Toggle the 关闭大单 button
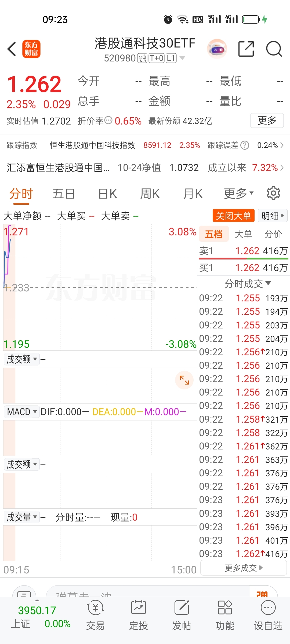 click(234, 215)
